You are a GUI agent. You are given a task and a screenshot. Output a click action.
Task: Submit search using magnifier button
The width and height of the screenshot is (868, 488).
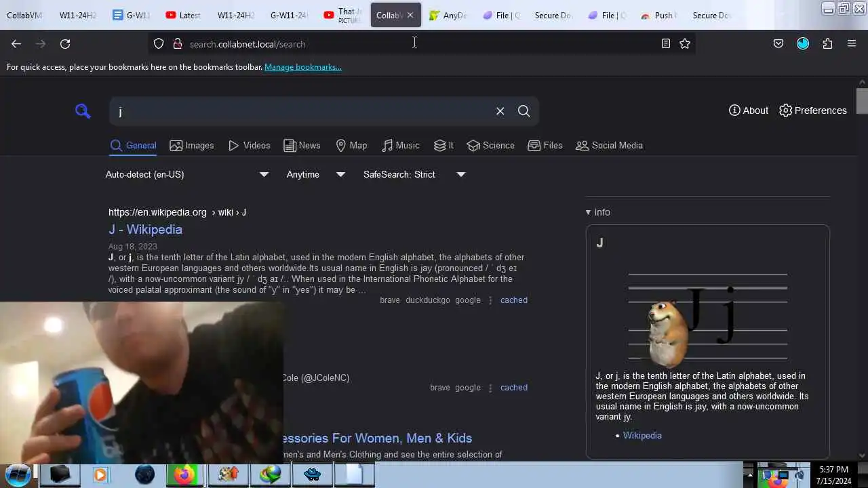[524, 111]
